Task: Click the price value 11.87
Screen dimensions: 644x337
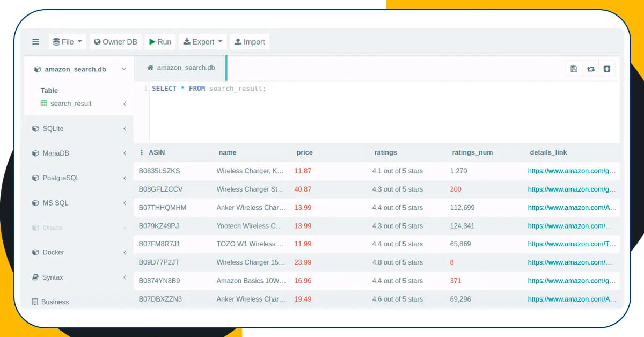Action: click(x=303, y=171)
